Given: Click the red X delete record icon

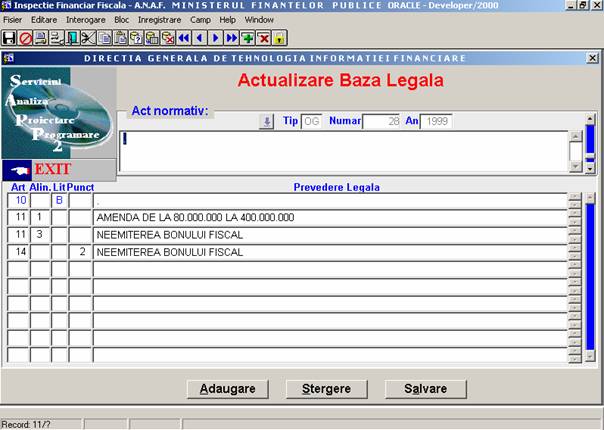Looking at the screenshot, I should (263, 38).
